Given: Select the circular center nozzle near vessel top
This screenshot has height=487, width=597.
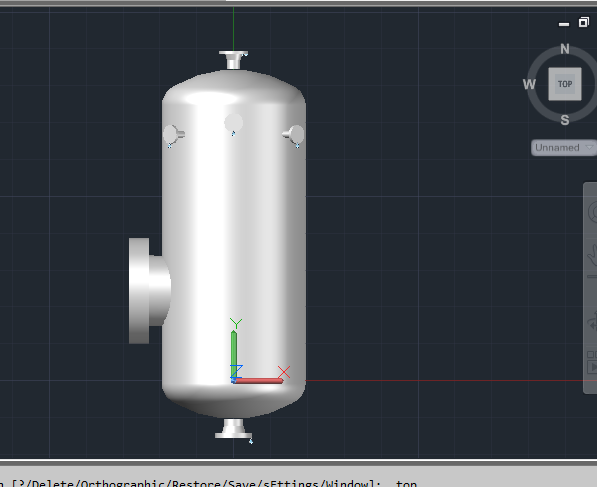Looking at the screenshot, I should click(233, 123).
